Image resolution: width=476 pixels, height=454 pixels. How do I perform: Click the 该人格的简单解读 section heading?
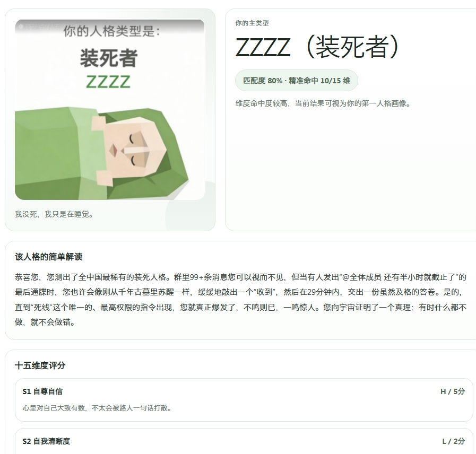coord(49,257)
